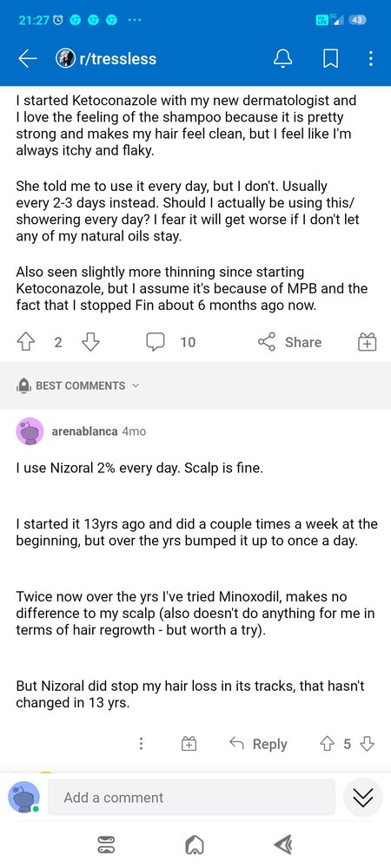This screenshot has height=868, width=391.
Task: Jump to next comment with double chevron
Action: point(362,797)
